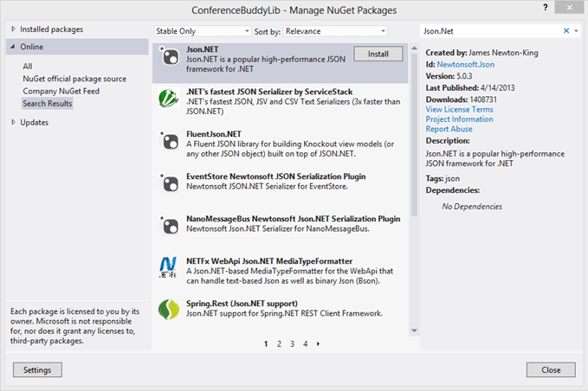Image resolution: width=588 pixels, height=391 pixels.
Task: Open the Settings button
Action: pos(37,370)
